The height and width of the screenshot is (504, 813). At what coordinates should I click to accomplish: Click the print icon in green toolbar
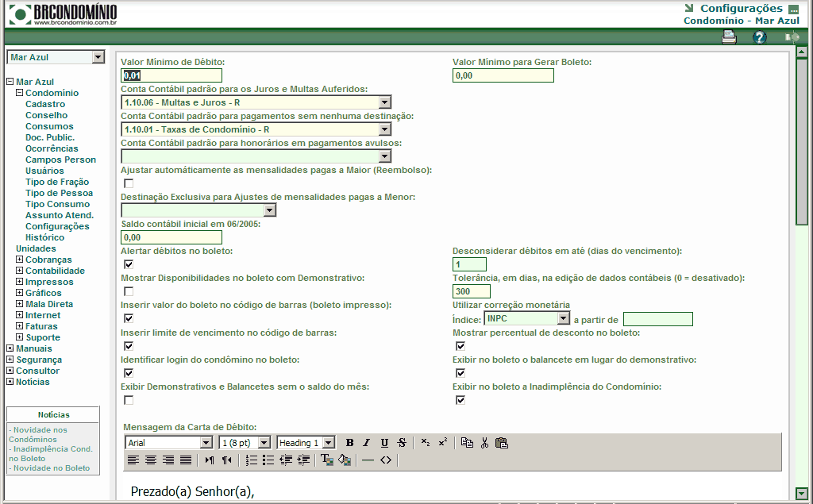click(729, 37)
